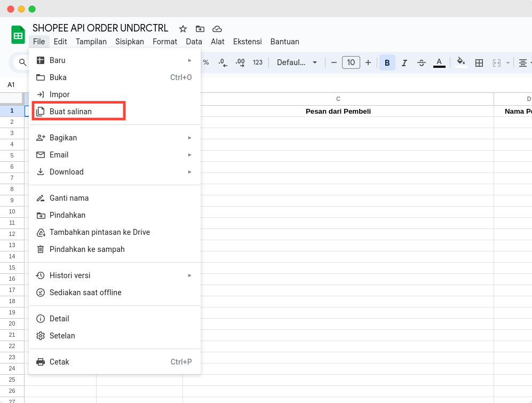Open the Format menu
The width and height of the screenshot is (532, 403).
(165, 42)
